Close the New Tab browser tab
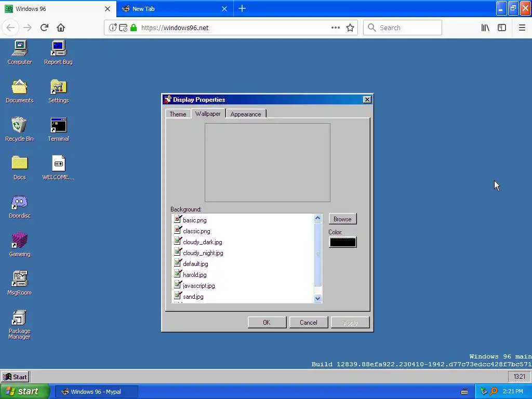Viewport: 532px width, 399px height. point(224,9)
